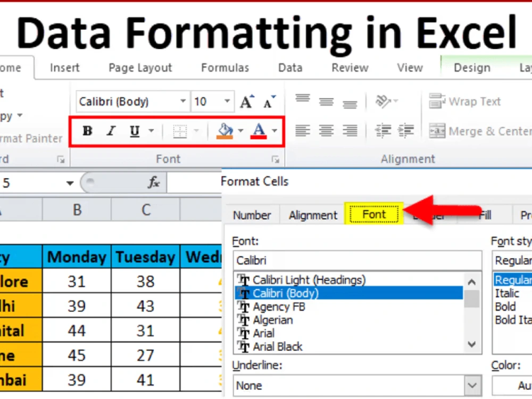Open the Clipboard group dialog launcher
Screen dimensions: 532x399
(x=61, y=160)
